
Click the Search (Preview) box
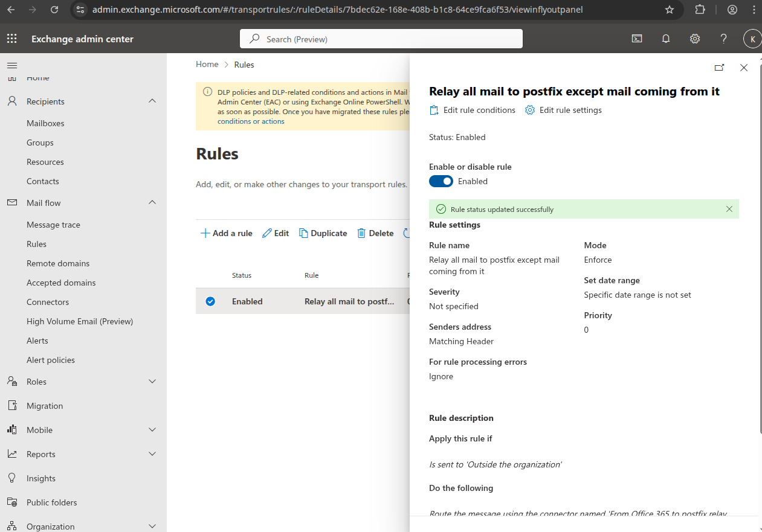pos(381,39)
